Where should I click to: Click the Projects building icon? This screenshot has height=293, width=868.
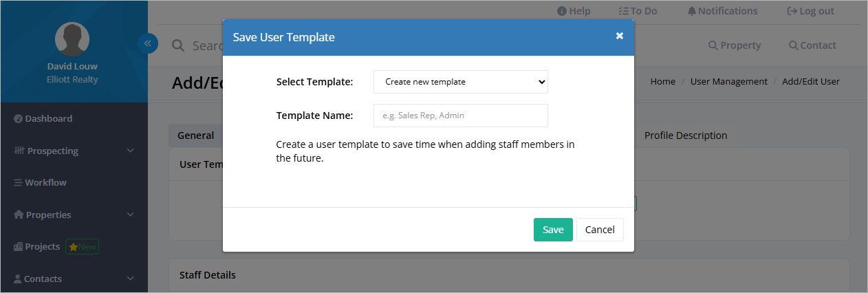[19, 246]
